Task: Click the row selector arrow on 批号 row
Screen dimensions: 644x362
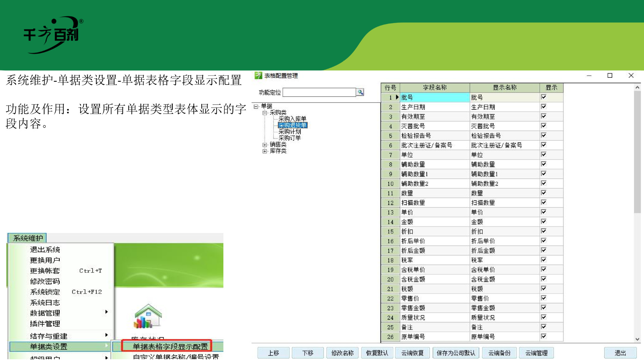Action: click(x=397, y=97)
